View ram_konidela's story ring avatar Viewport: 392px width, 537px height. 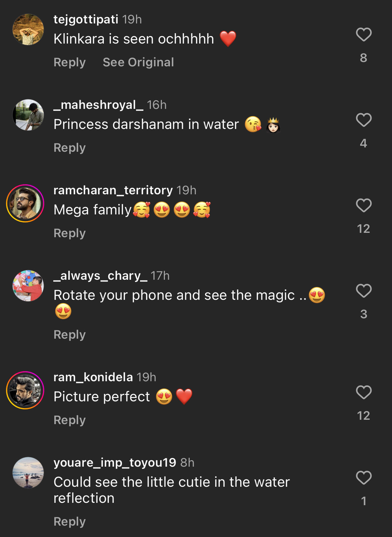[x=25, y=390]
